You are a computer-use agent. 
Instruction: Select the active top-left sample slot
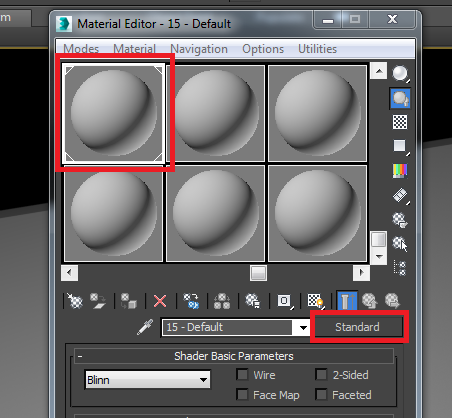click(114, 113)
